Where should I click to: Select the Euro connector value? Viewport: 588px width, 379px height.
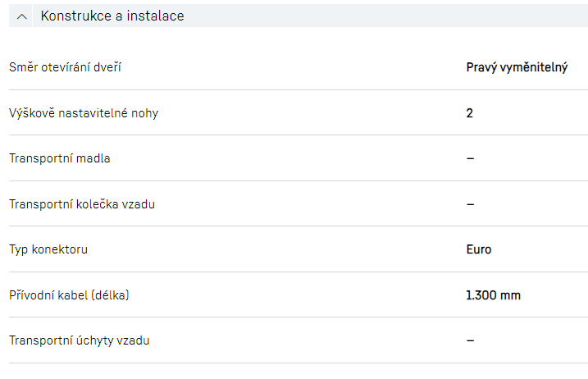pos(479,249)
